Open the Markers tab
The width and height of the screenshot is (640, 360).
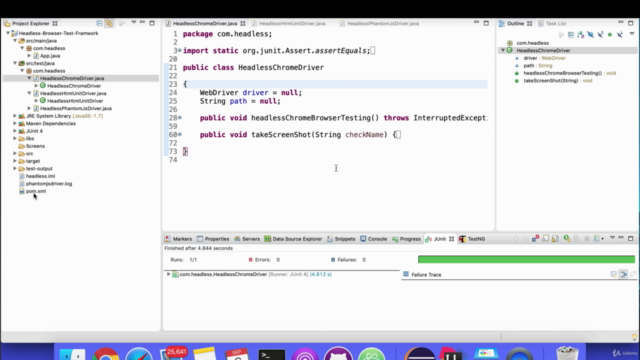click(x=178, y=239)
